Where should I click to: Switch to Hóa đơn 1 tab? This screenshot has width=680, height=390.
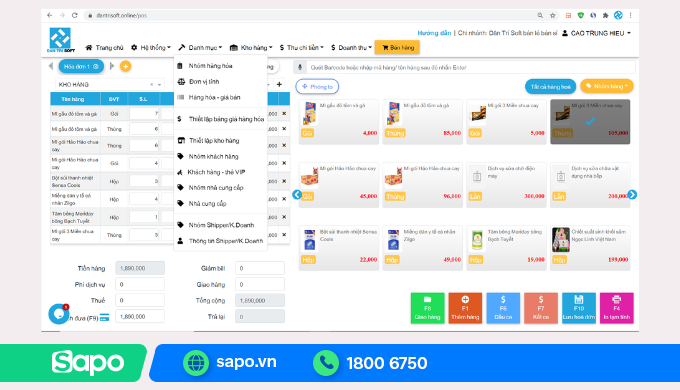81,66
